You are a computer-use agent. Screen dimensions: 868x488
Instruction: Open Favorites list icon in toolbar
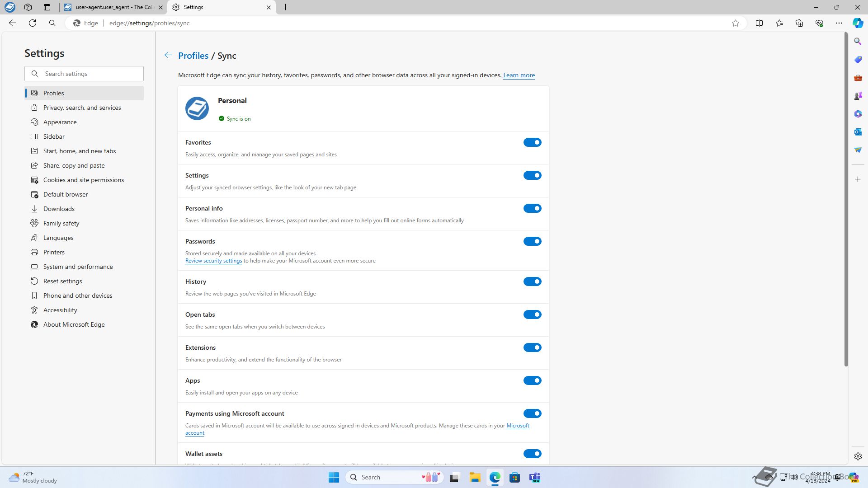[x=779, y=23]
